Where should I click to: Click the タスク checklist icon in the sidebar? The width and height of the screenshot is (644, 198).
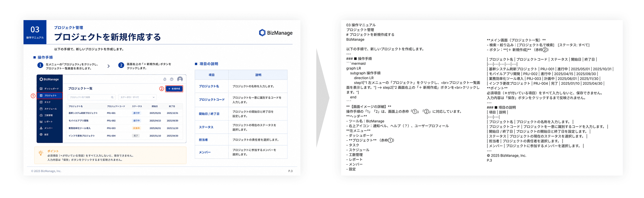(41, 102)
